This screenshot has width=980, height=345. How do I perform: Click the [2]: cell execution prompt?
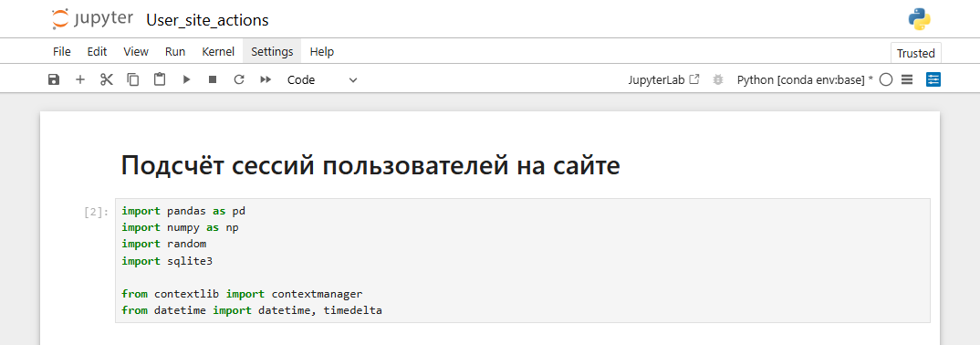(x=96, y=212)
